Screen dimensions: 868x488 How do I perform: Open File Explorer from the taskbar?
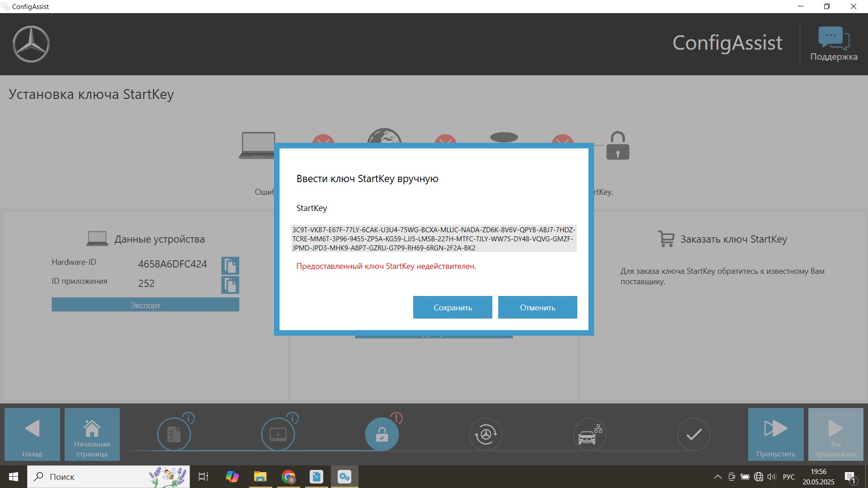coord(260,477)
